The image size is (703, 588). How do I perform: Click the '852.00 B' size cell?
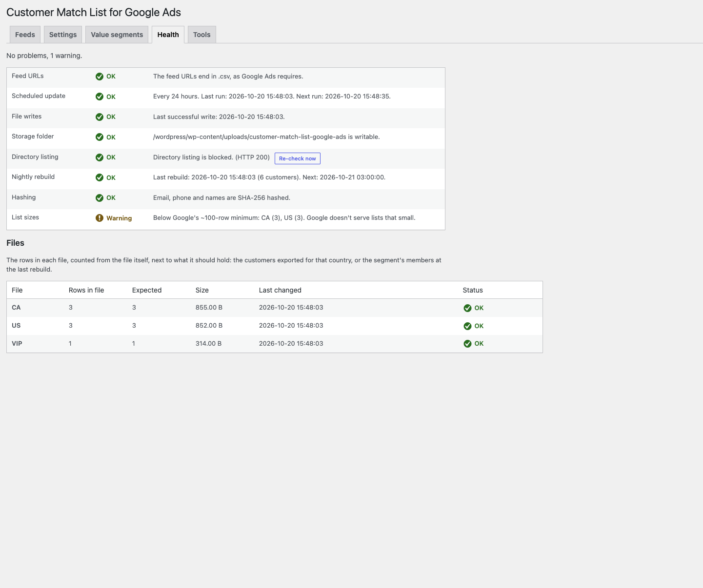209,326
